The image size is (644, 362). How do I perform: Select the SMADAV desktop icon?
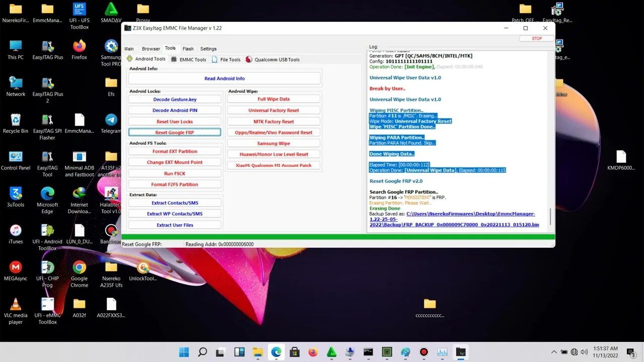111,13
